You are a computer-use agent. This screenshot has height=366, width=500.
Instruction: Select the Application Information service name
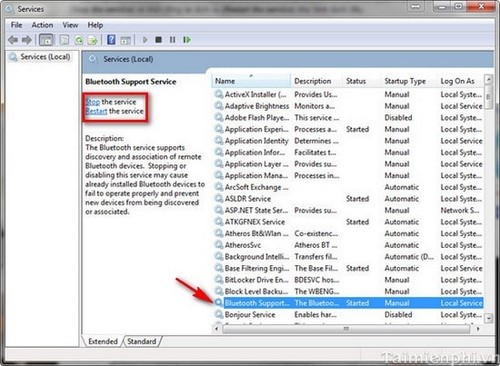[255, 153]
